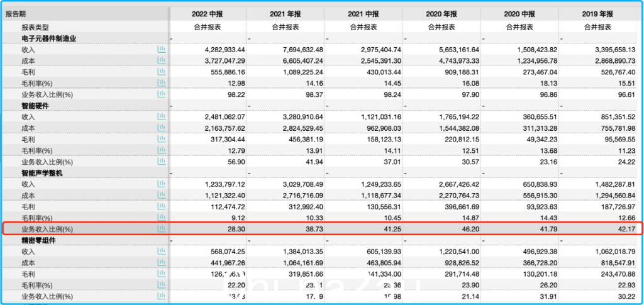Click chart icon for 精密零组件 收入 row
The width and height of the screenshot is (644, 305).
[162, 251]
